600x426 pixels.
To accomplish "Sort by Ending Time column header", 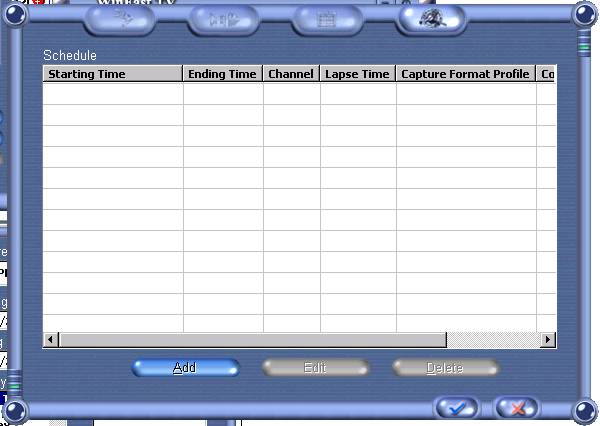I will tap(223, 74).
